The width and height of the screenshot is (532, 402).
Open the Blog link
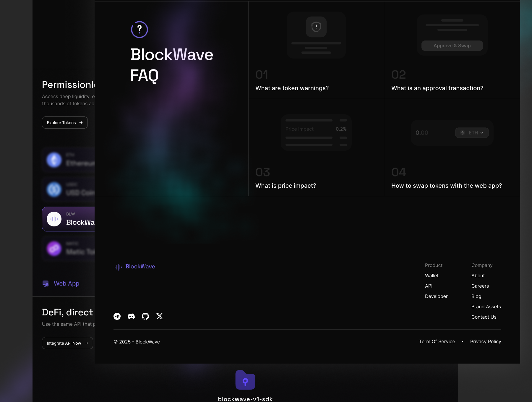click(x=476, y=296)
